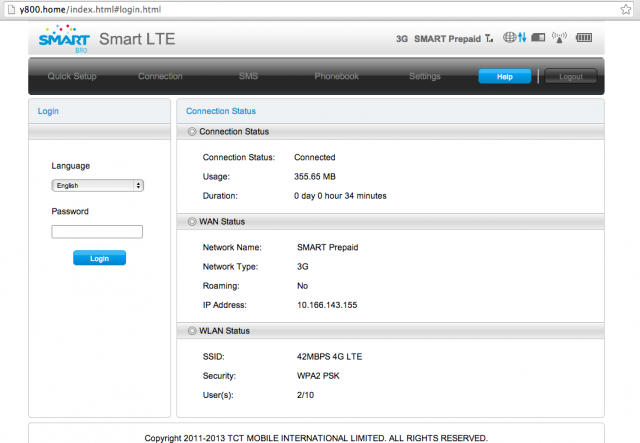Collapse the Connection Status section
Image resolution: width=640 pixels, height=443 pixels.
[x=192, y=131]
